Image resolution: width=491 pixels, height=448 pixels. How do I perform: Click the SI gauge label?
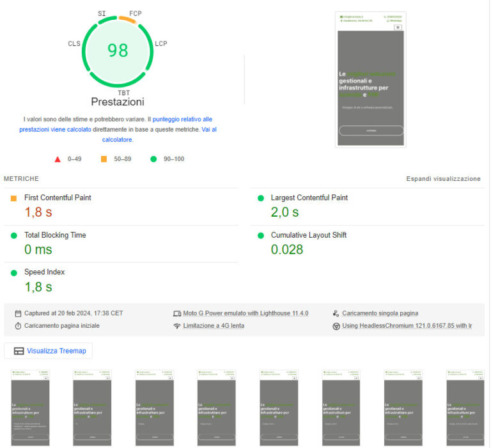(102, 13)
